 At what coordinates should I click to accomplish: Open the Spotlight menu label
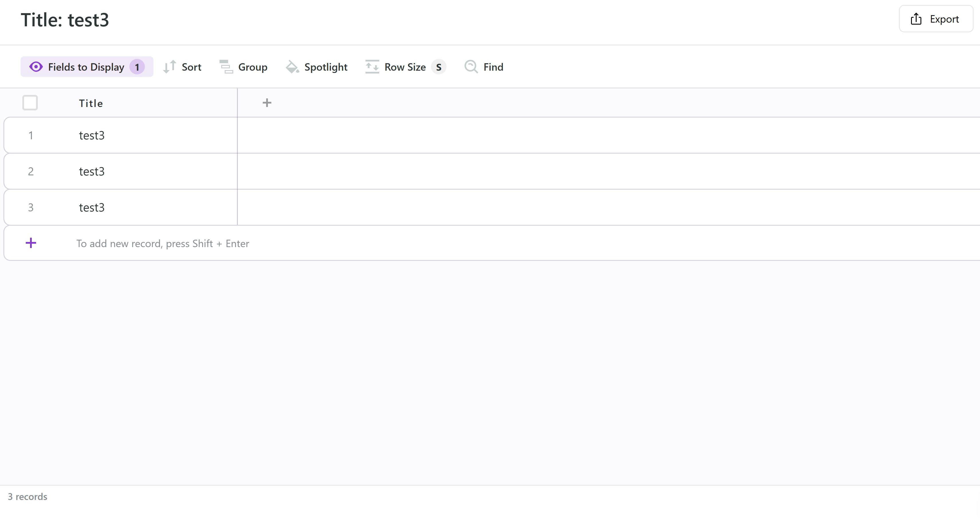pos(326,67)
